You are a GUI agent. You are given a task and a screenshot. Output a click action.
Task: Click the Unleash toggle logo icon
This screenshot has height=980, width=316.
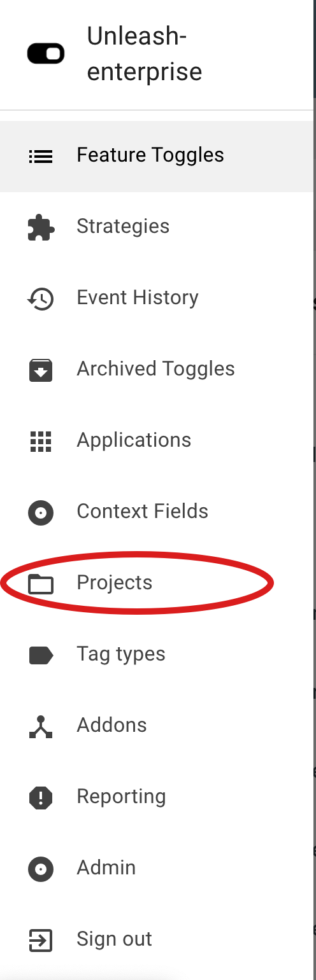(x=46, y=54)
